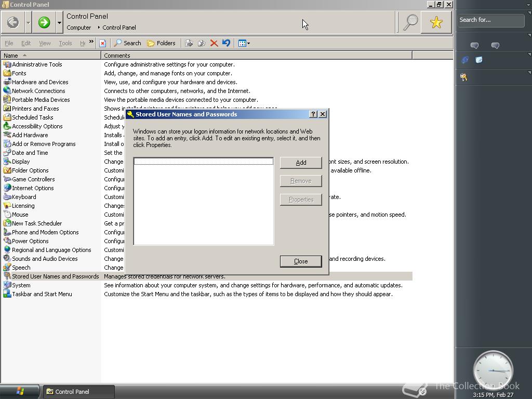Viewport: 532px width, 399px height.
Task: Select the Hardware and Devices icon
Action: point(7,82)
